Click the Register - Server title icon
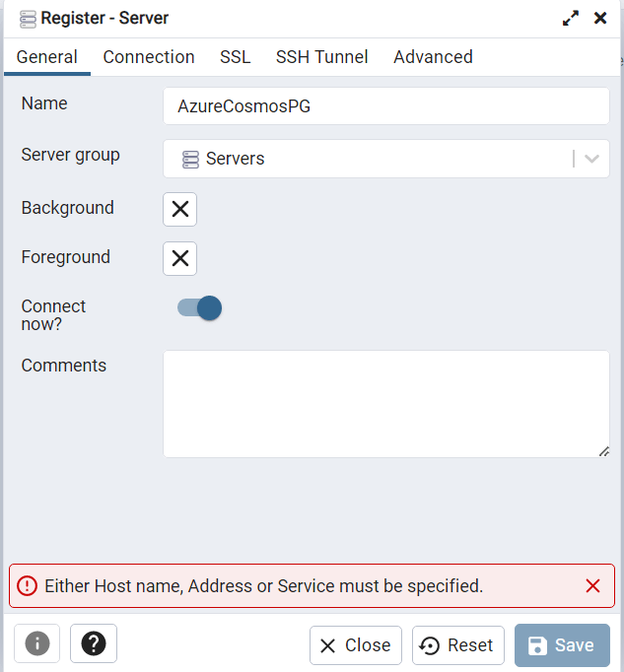This screenshot has width=624, height=672. (28, 18)
